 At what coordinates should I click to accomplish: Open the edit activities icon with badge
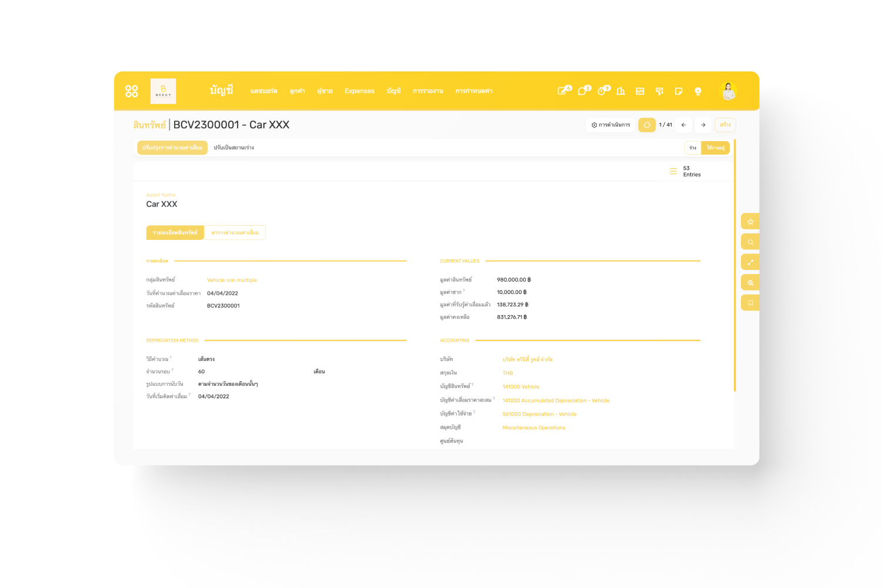coord(563,91)
